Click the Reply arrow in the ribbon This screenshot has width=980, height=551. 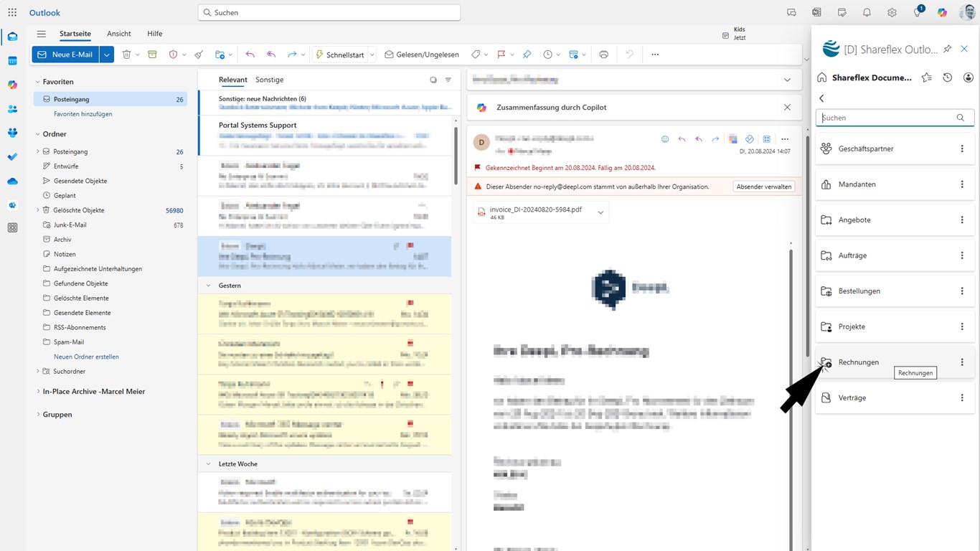250,55
